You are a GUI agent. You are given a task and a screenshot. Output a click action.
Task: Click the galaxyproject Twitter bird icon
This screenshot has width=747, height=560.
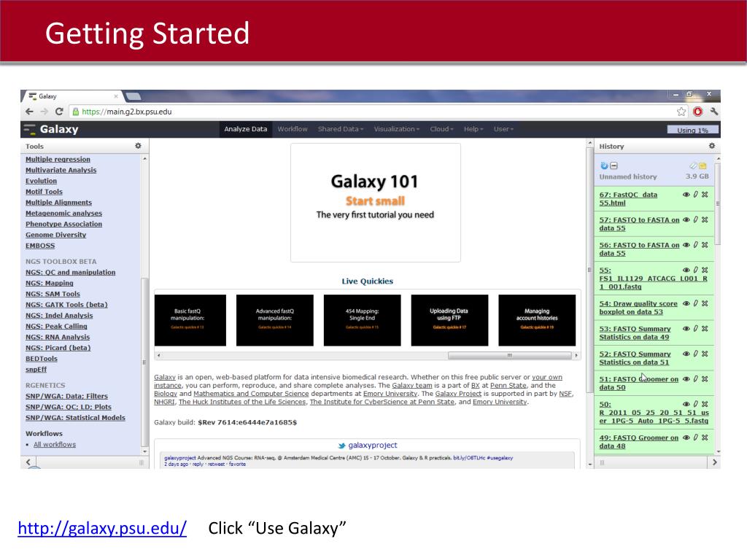(341, 446)
